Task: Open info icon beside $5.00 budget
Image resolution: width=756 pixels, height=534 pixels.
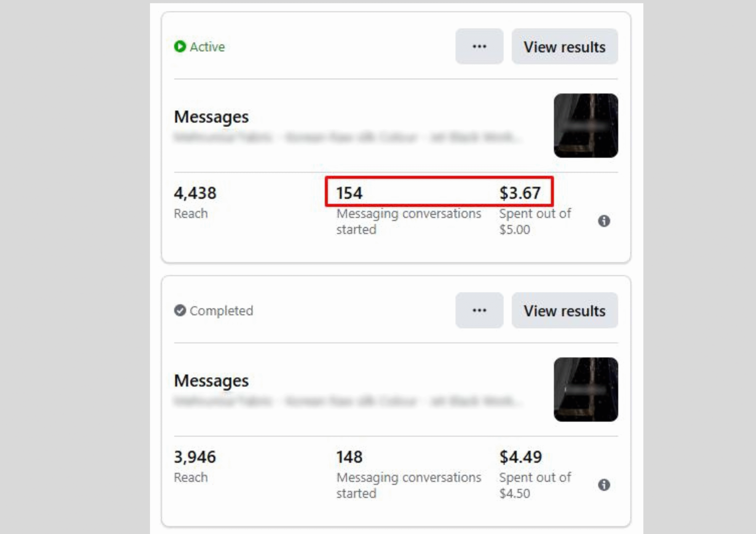Action: (604, 221)
